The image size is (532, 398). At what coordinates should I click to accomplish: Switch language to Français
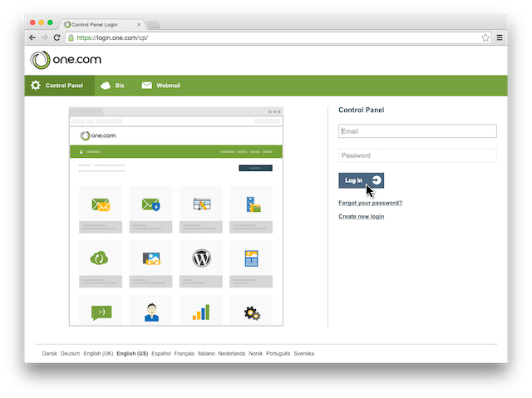[185, 353]
